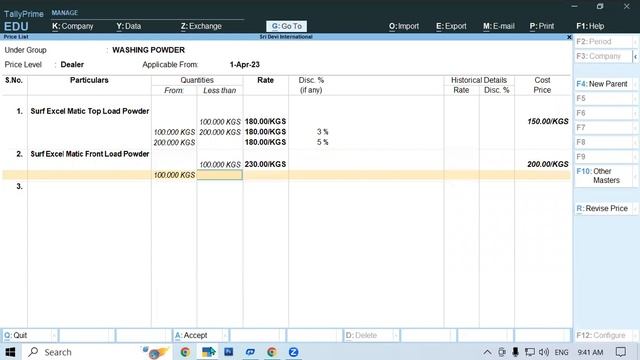640x360 pixels.
Task: Open the K: Company menu
Action: pyautogui.click(x=73, y=26)
